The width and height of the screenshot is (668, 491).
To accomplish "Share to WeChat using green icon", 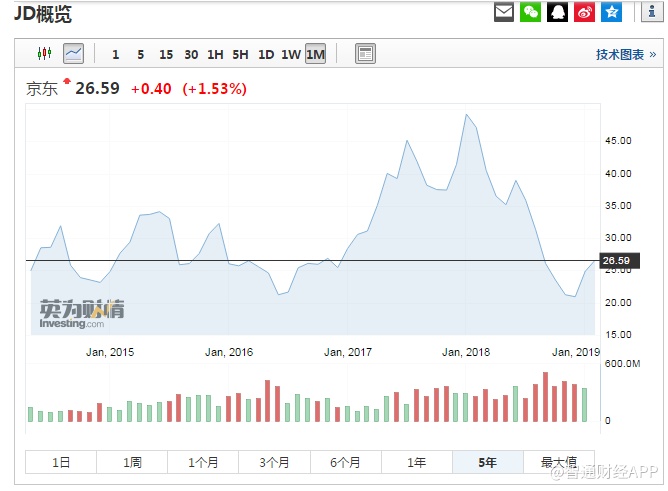I will click(x=530, y=12).
